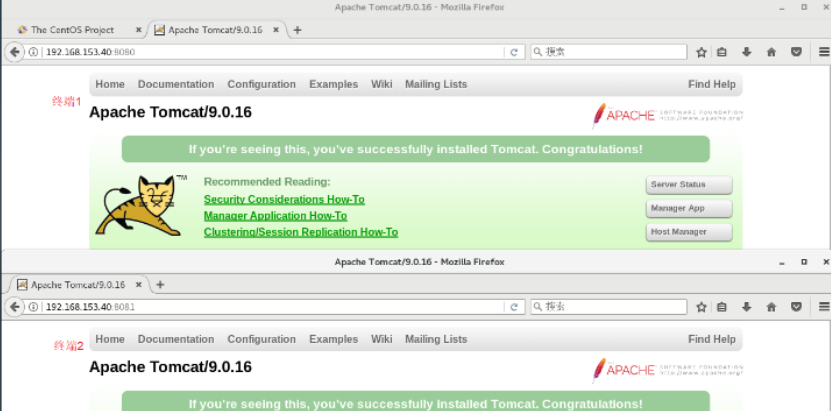Close Apache Tomcat tab in top window
This screenshot has width=831, height=411.
[x=276, y=30]
